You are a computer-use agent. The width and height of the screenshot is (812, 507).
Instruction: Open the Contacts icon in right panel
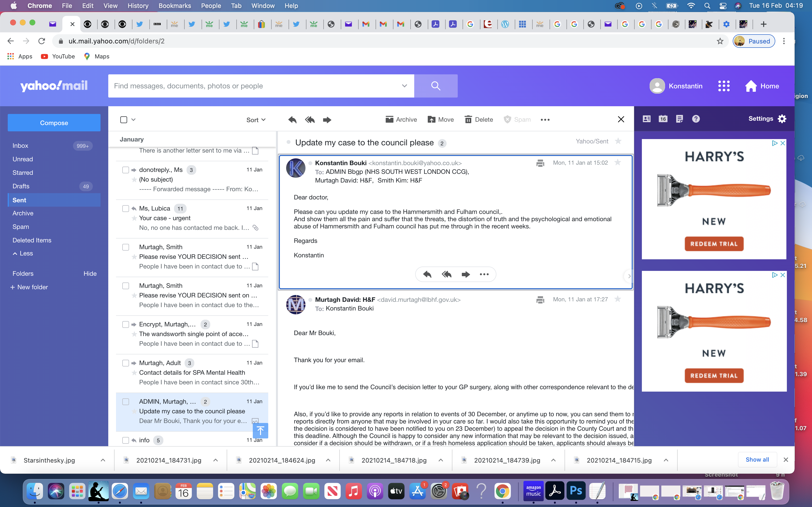(647, 119)
